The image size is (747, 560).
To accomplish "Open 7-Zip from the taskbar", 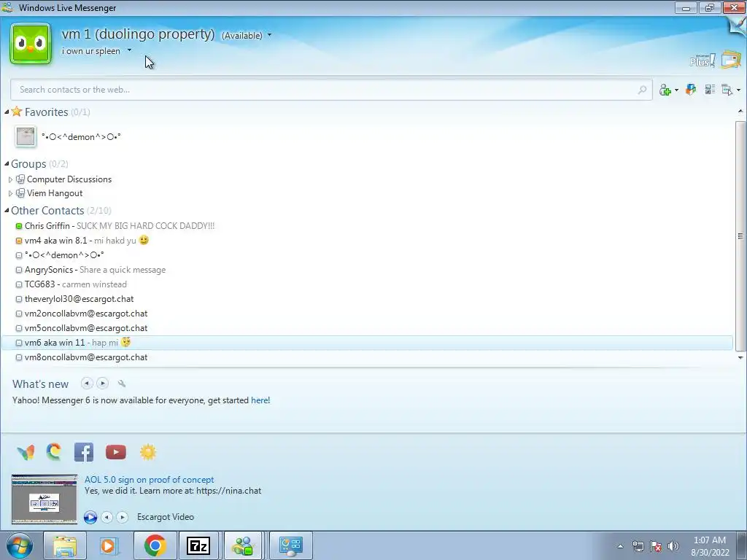I will click(x=198, y=545).
